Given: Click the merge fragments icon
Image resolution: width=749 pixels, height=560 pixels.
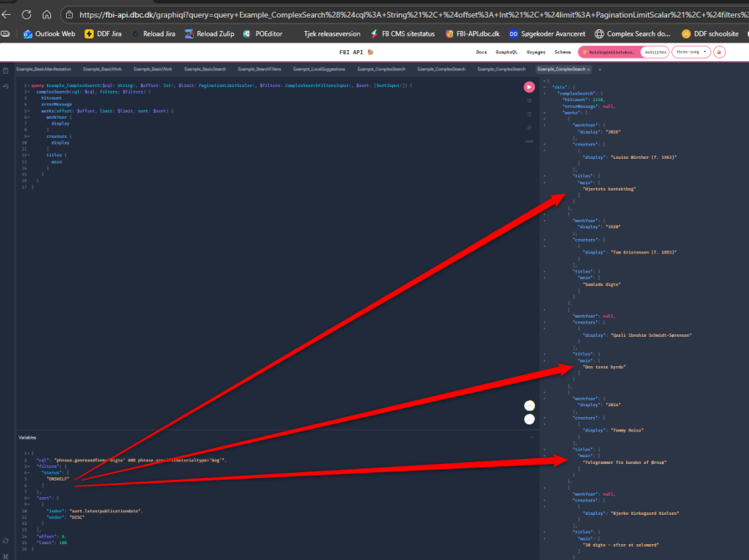Looking at the screenshot, I should click(x=529, y=115).
